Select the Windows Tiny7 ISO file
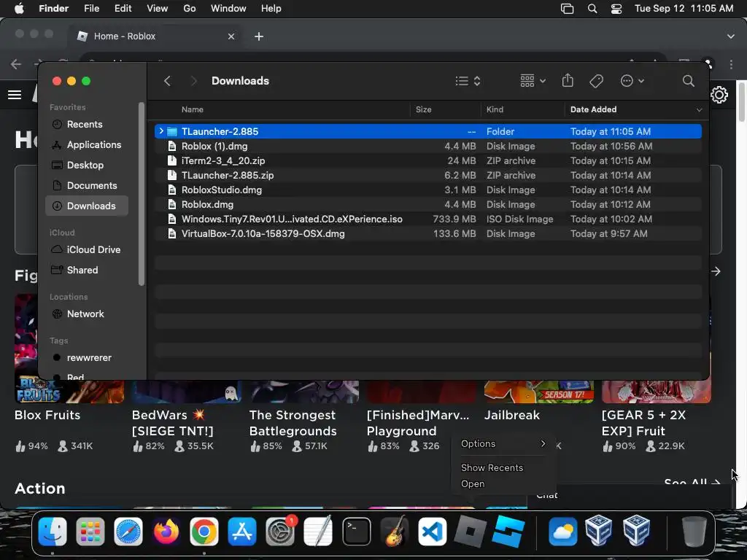747x560 pixels. tap(427, 219)
